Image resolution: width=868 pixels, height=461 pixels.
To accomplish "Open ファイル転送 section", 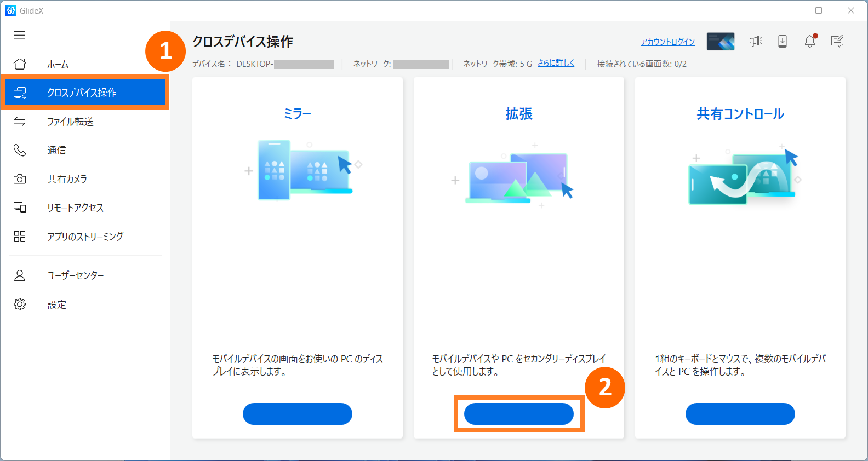I will tap(70, 122).
